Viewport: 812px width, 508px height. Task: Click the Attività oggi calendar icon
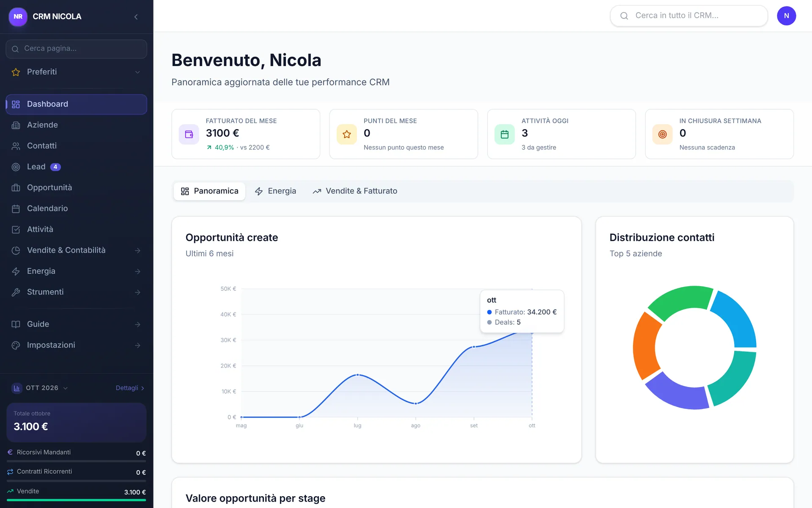(505, 134)
